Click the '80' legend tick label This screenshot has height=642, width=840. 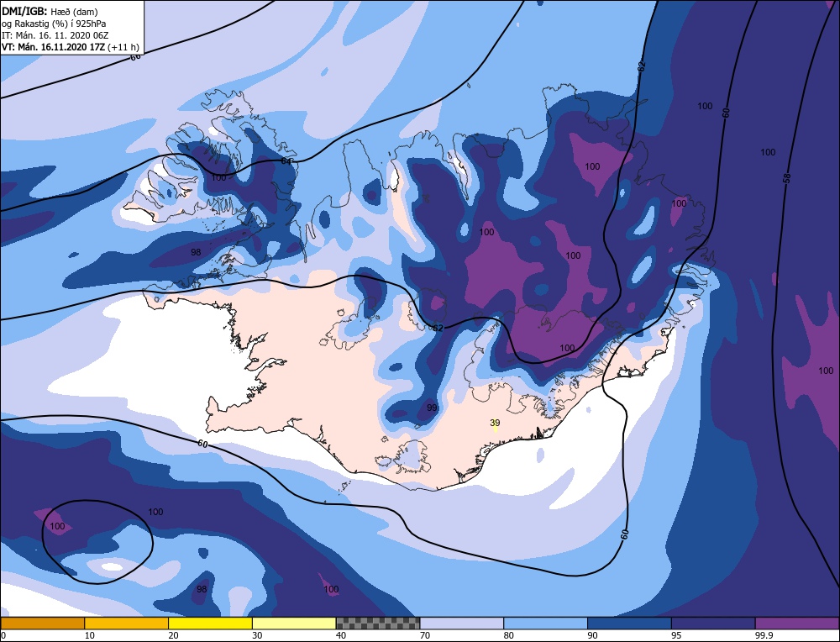tap(508, 635)
